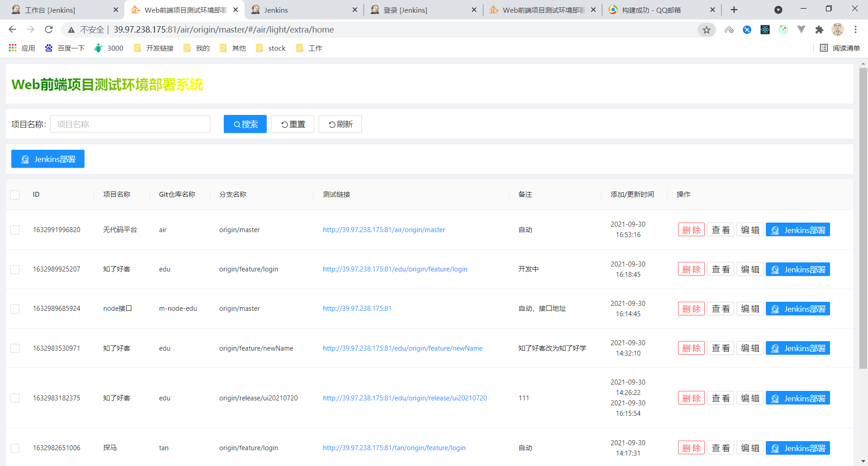
Task: Click the 重置 reset button
Action: point(292,124)
